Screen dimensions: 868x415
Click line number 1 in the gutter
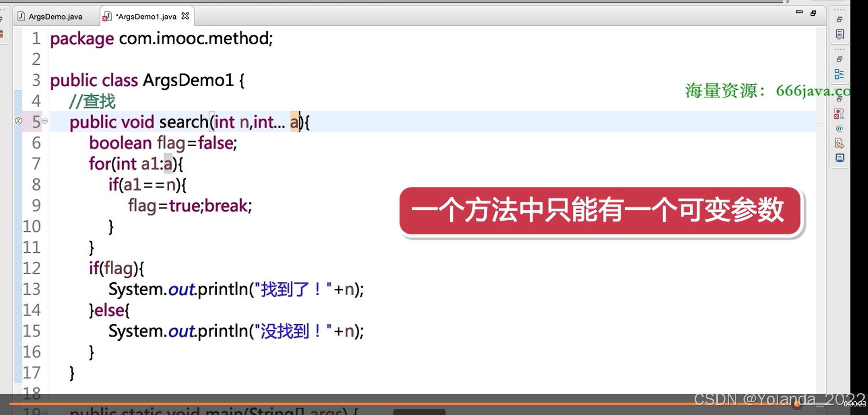click(x=36, y=39)
